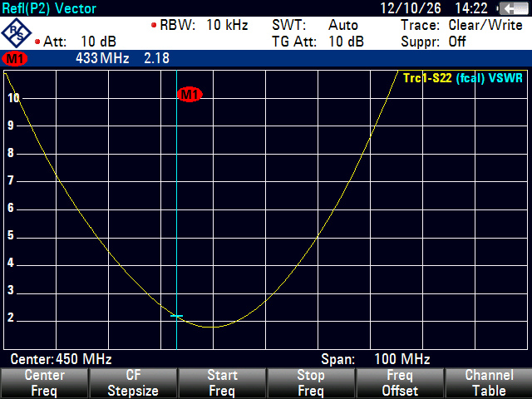This screenshot has width=532, height=399.
Task: Open the Center Freq softkey
Action: (x=44, y=383)
